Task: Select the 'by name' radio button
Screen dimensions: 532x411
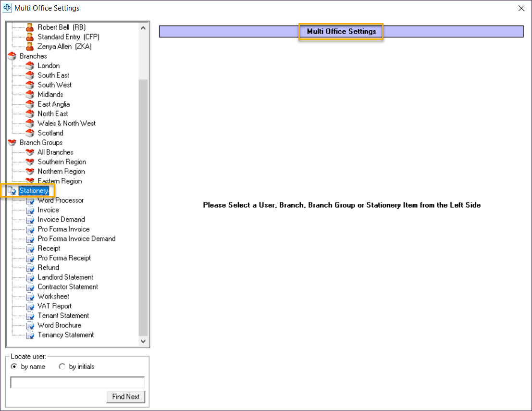Action: coord(14,367)
